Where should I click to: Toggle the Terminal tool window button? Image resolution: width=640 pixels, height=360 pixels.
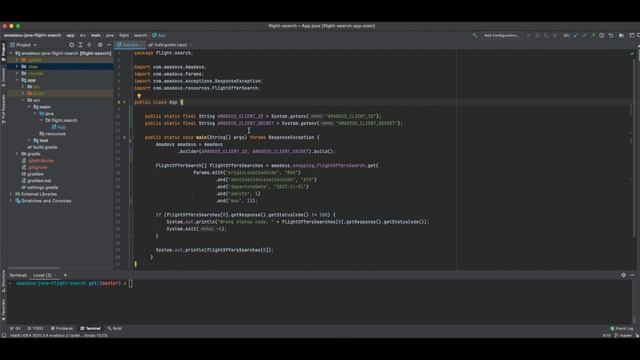coord(90,328)
